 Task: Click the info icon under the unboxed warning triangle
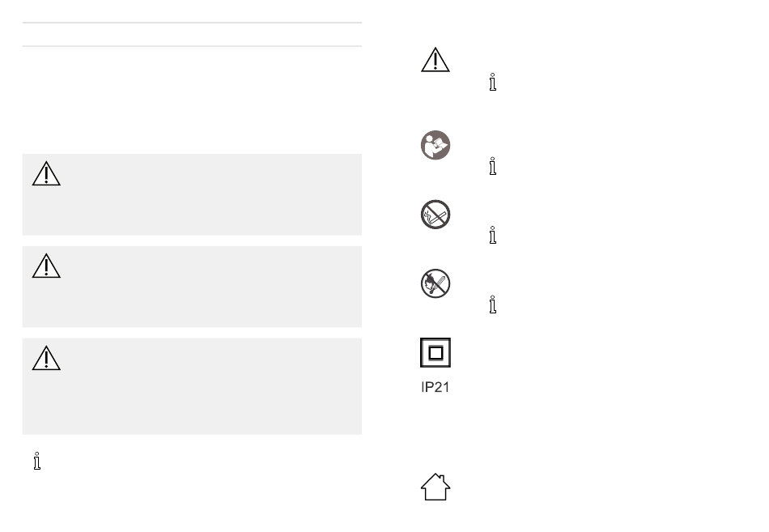click(492, 82)
